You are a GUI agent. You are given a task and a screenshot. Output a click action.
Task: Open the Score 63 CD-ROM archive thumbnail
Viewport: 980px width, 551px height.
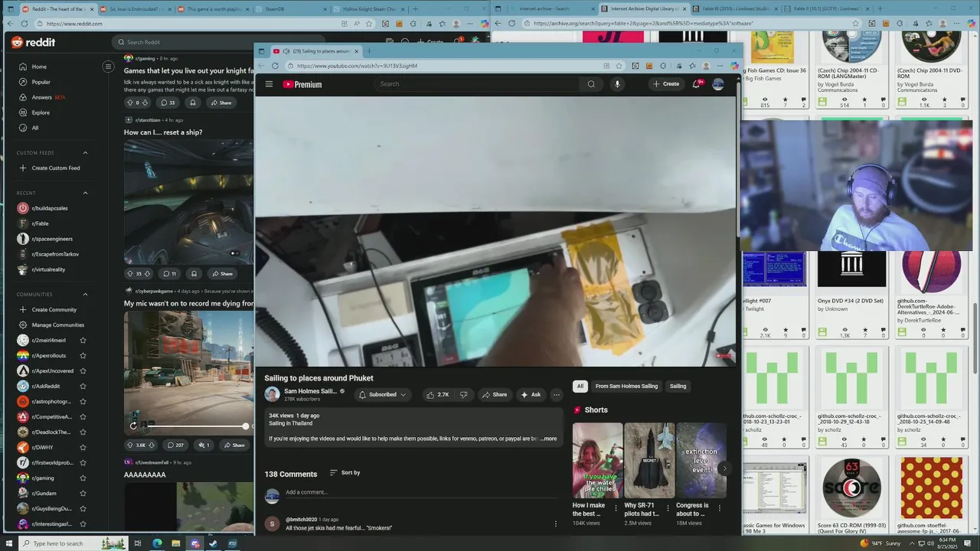coord(851,487)
